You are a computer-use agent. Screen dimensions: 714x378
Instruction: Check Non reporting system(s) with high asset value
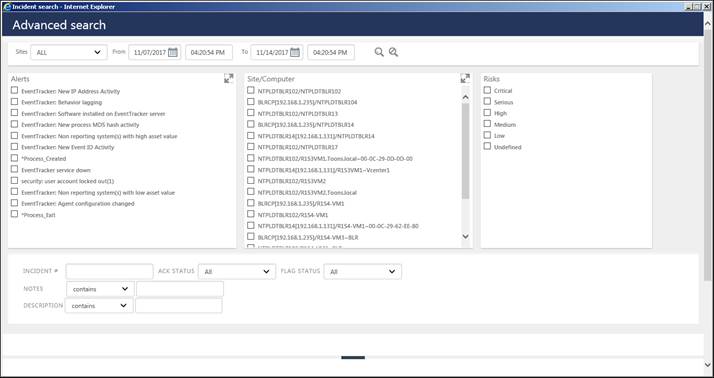(15, 135)
